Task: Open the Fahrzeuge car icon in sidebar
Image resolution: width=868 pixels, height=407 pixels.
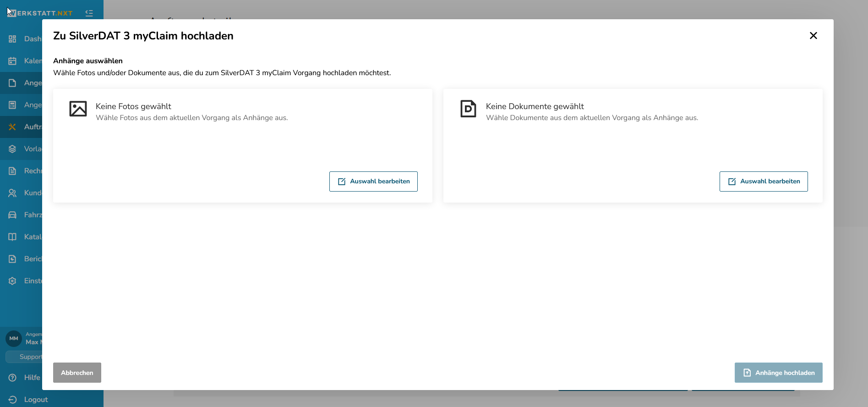Action: tap(12, 215)
